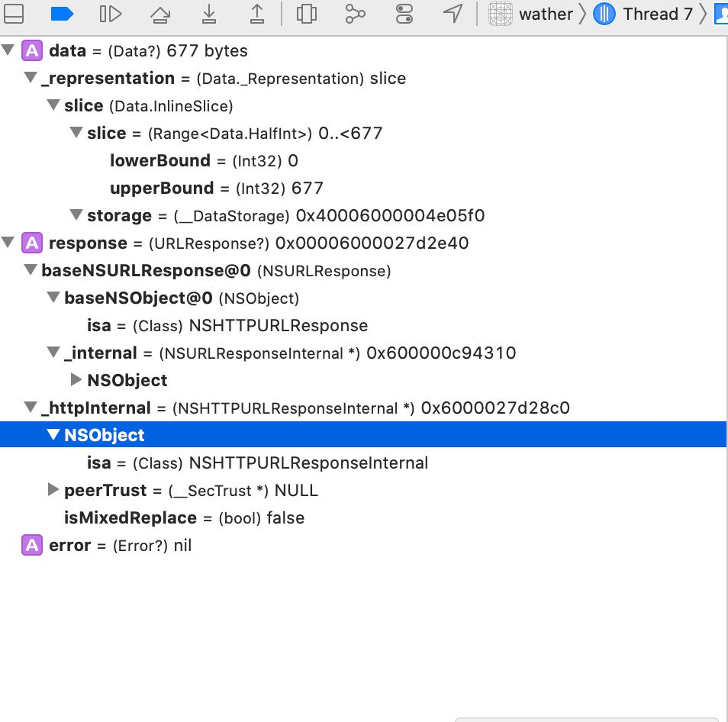Hide the debug area panel icon
The image size is (728, 722).
14,14
